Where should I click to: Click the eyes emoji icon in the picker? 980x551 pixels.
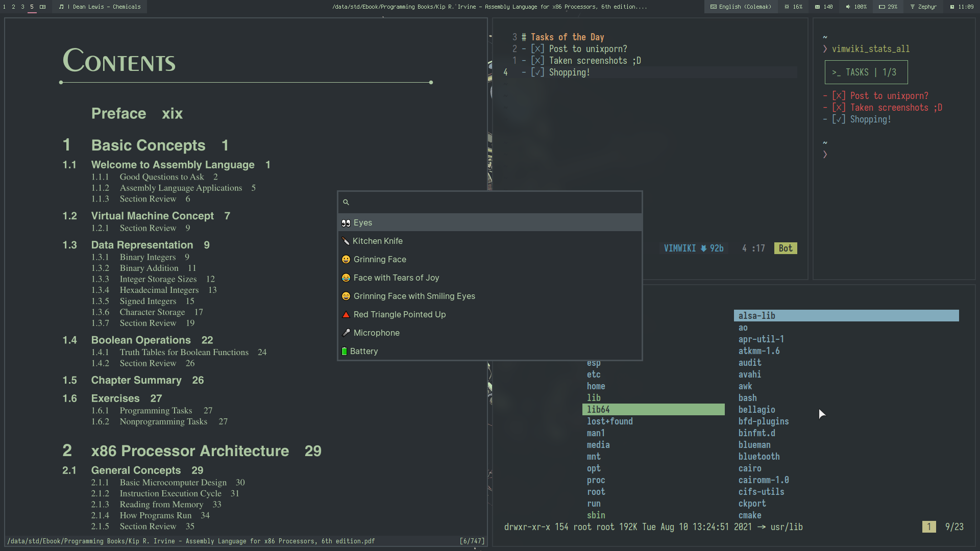pos(346,222)
